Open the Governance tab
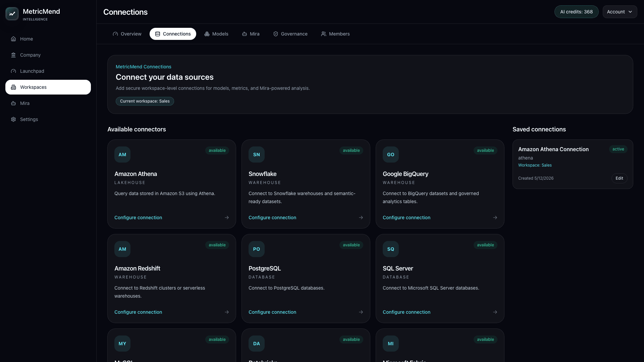Image resolution: width=644 pixels, height=362 pixels. (290, 34)
